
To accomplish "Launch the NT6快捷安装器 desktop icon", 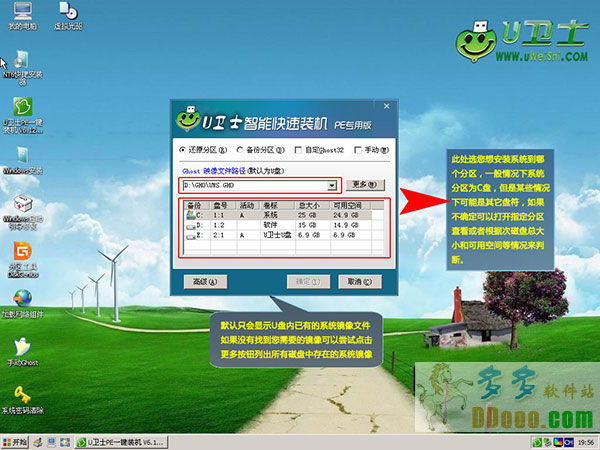I will click(x=23, y=67).
